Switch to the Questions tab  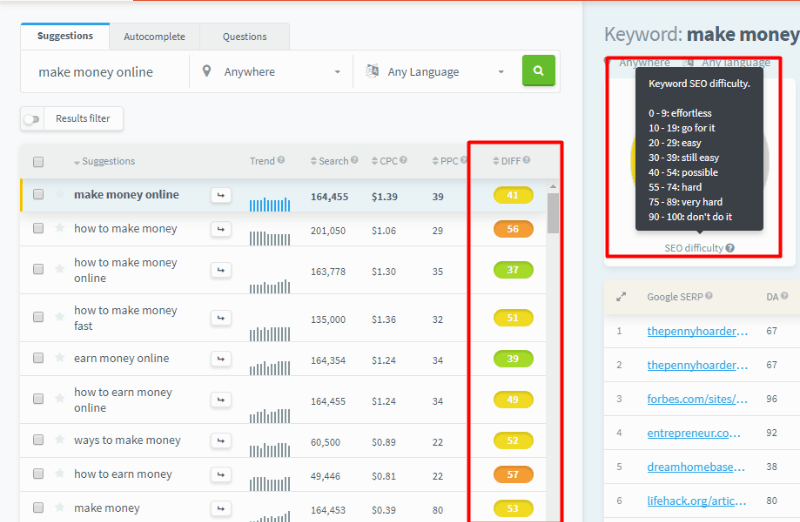(244, 37)
